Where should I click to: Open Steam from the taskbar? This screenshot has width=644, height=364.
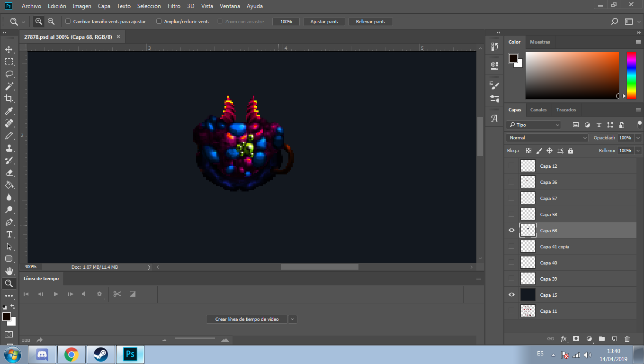pos(100,355)
